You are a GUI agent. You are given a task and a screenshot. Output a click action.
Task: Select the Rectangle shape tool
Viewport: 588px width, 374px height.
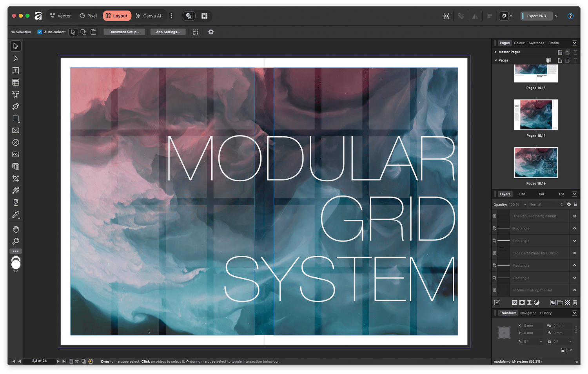click(x=16, y=118)
